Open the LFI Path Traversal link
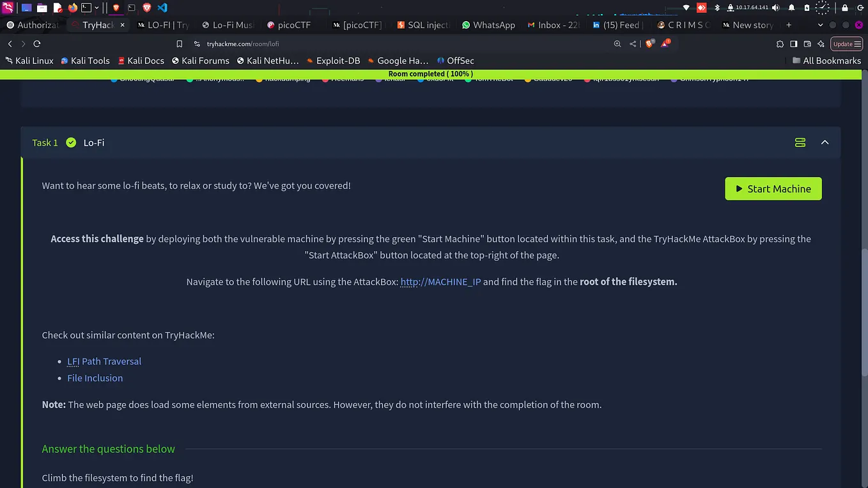 [104, 362]
